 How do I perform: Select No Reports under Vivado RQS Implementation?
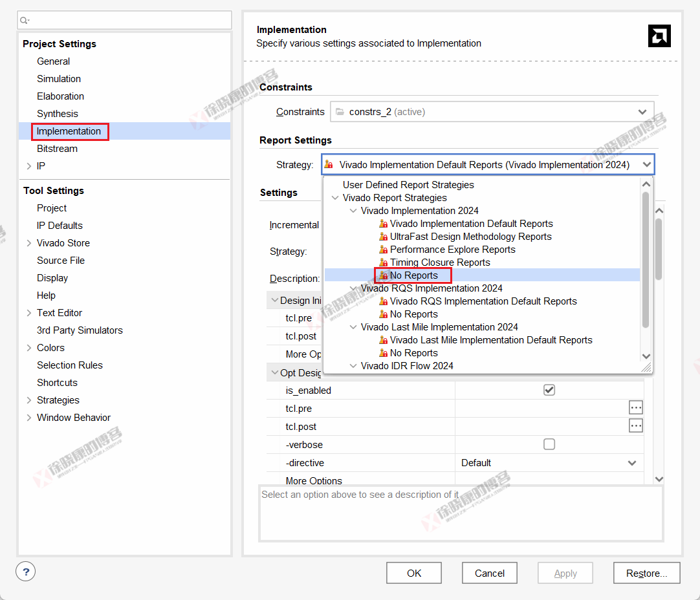pos(414,314)
